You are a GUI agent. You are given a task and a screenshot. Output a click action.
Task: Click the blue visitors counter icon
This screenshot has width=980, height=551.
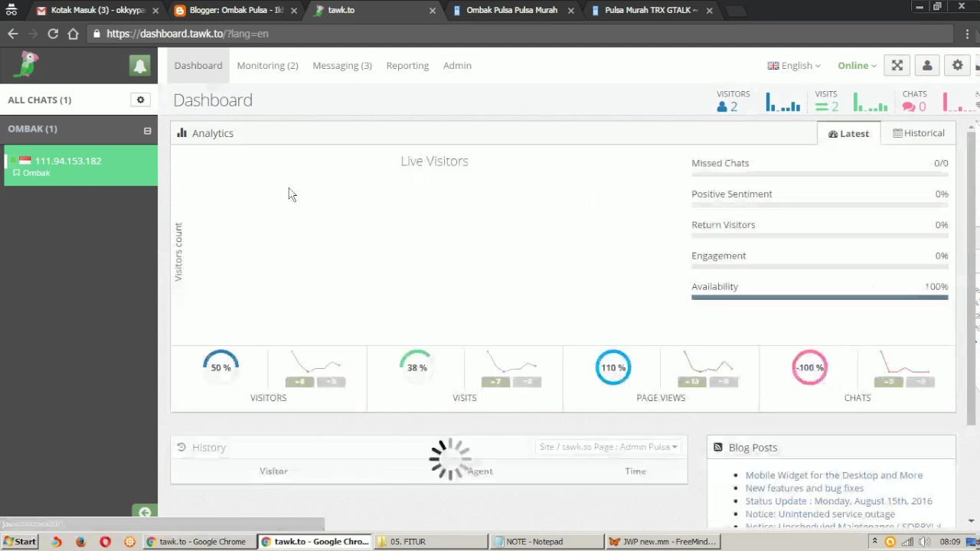point(721,107)
